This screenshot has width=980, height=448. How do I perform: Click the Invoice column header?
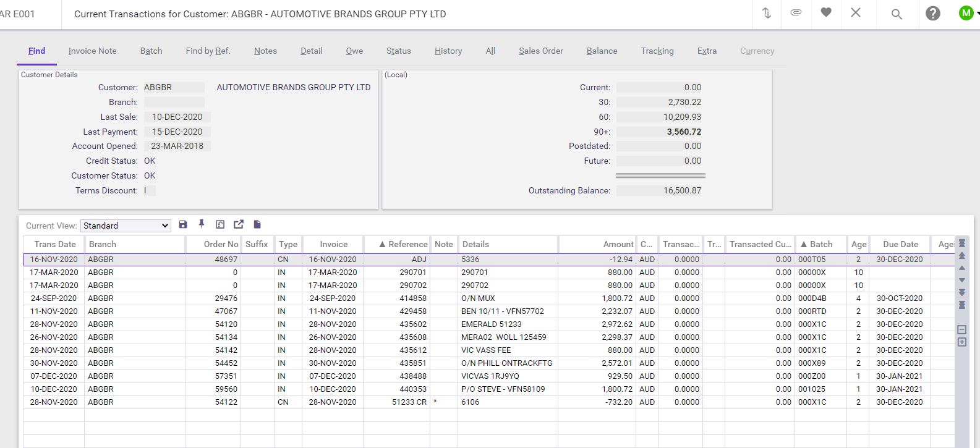pyautogui.click(x=333, y=244)
